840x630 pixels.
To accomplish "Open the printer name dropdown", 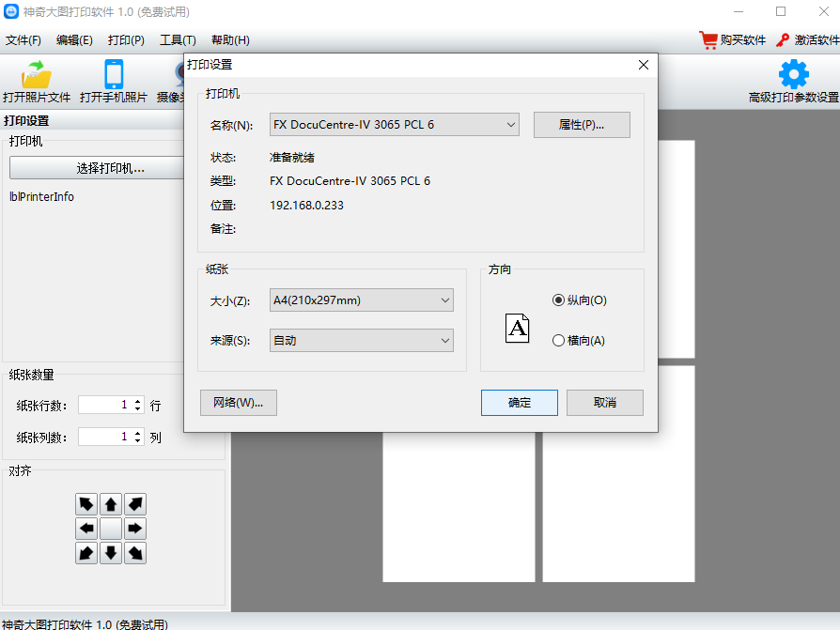I will (510, 124).
